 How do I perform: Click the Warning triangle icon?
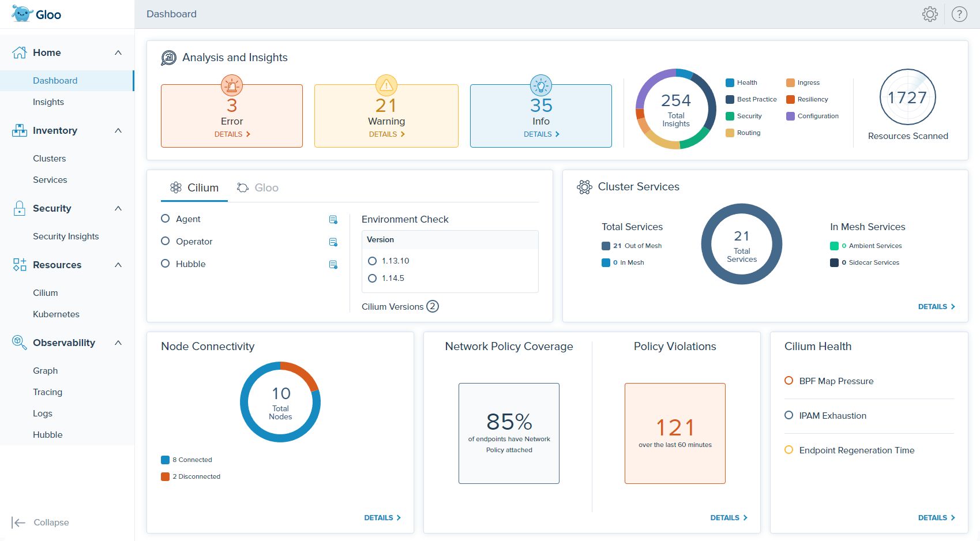(x=386, y=85)
